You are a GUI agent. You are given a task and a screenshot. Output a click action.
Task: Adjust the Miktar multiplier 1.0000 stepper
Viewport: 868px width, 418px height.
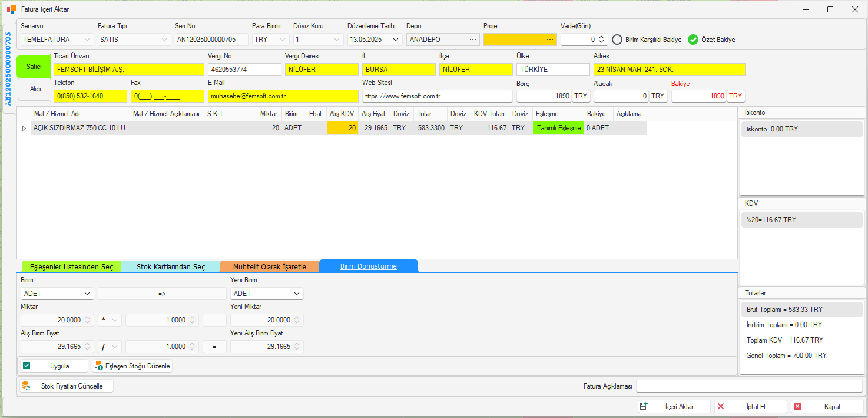click(192, 320)
